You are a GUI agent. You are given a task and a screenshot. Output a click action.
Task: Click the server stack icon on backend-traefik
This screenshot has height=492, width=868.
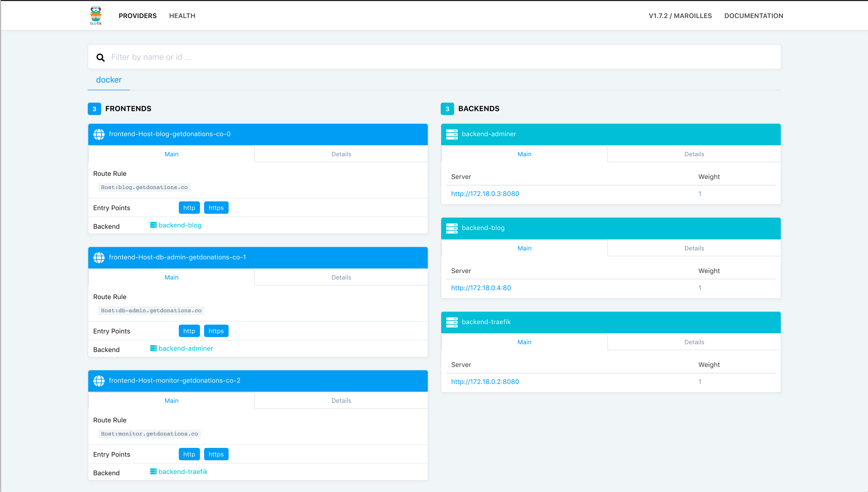coord(451,322)
